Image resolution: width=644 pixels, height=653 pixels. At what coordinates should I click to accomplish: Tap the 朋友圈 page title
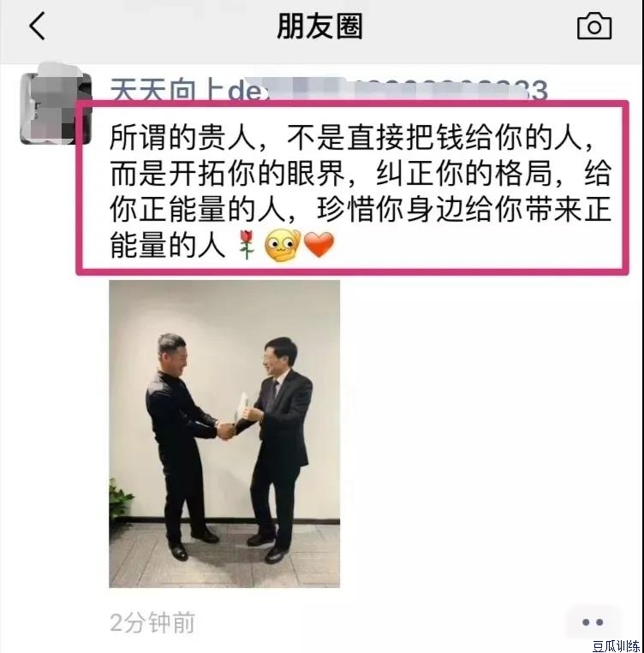319,27
